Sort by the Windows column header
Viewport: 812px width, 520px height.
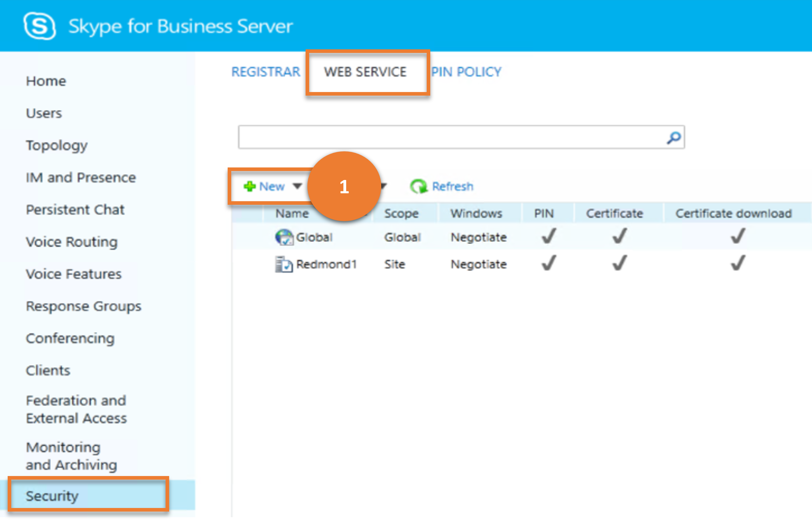[x=476, y=213]
